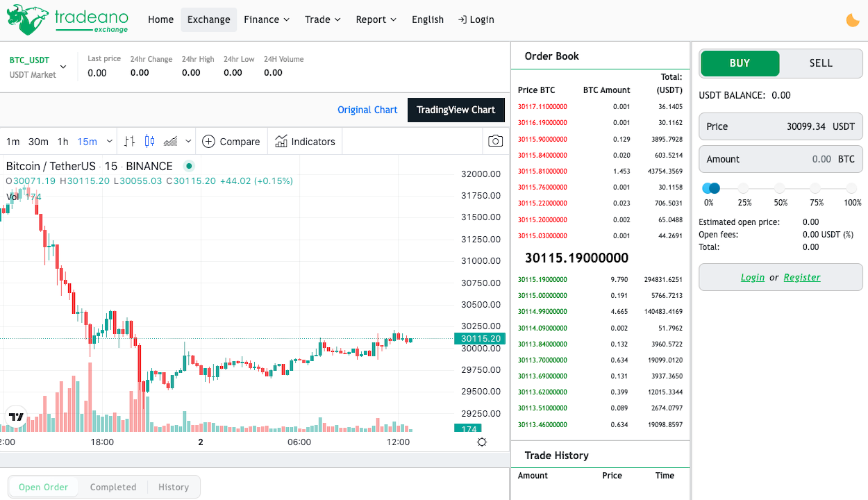
Task: Toggle dark mode with the moon icon
Action: click(853, 20)
